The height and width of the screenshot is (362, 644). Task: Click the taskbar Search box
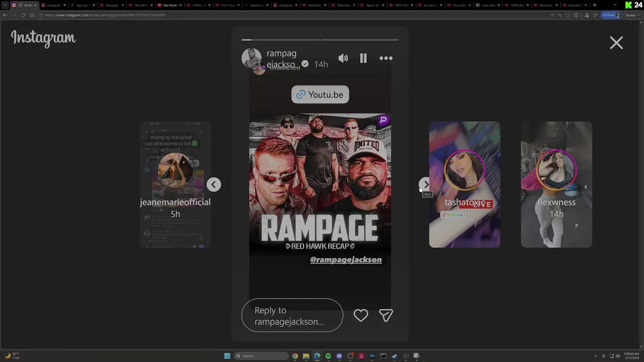pos(261,356)
